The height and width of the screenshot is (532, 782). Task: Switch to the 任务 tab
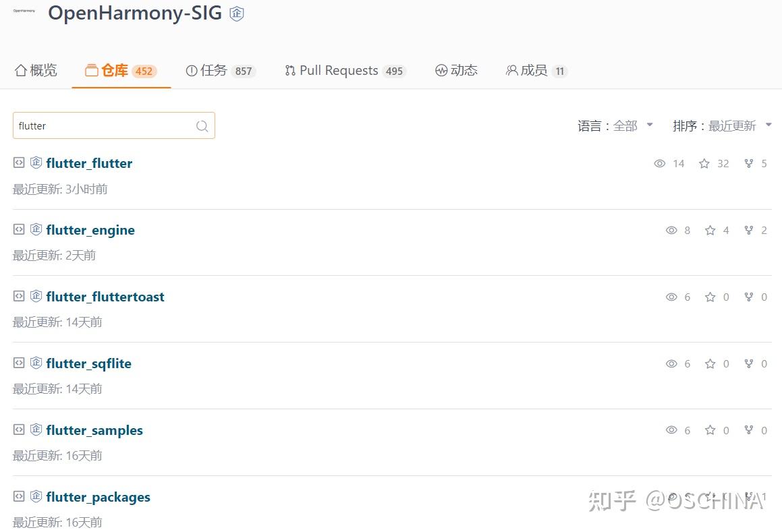pyautogui.click(x=220, y=70)
